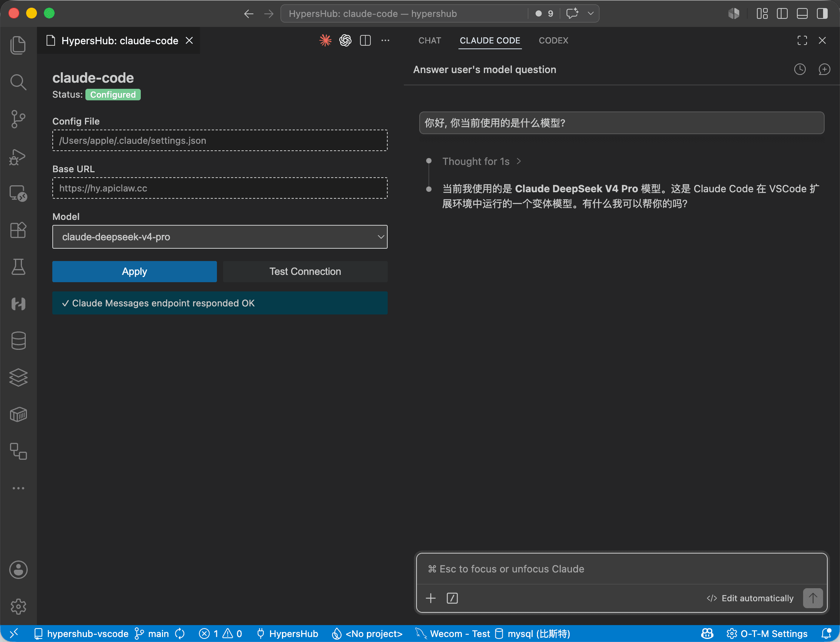
Task: Open the connected squares view icon
Action: click(x=18, y=451)
